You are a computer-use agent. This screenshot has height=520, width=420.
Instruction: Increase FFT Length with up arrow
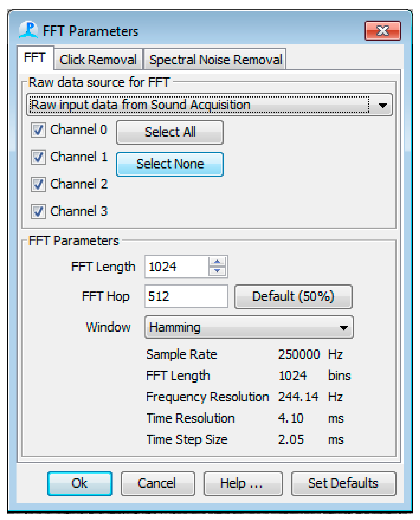tap(217, 262)
